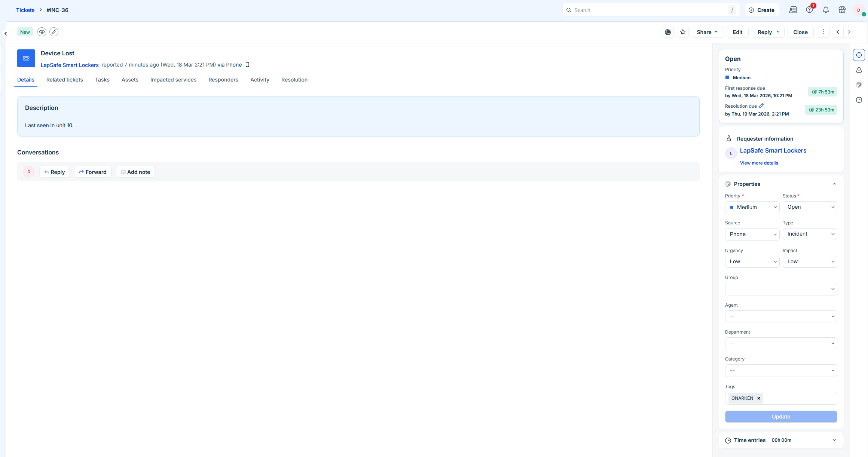Star this ticket as favorite
This screenshot has width=868, height=457.
click(683, 32)
